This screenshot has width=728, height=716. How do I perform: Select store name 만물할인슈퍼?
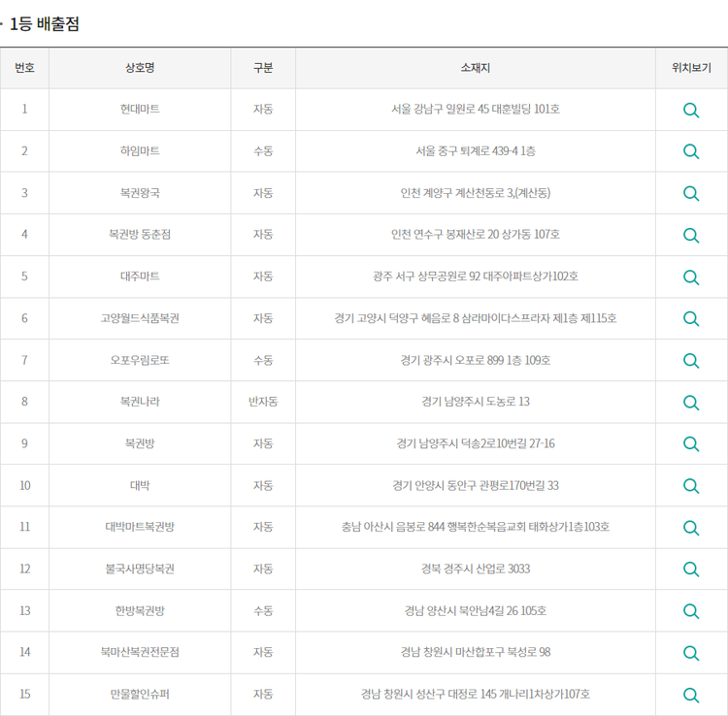coord(140,695)
